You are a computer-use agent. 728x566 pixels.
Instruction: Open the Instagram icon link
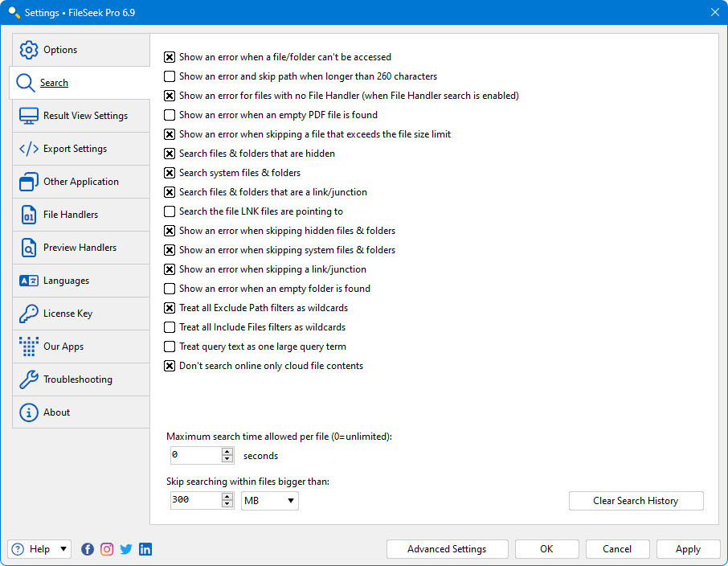click(107, 549)
